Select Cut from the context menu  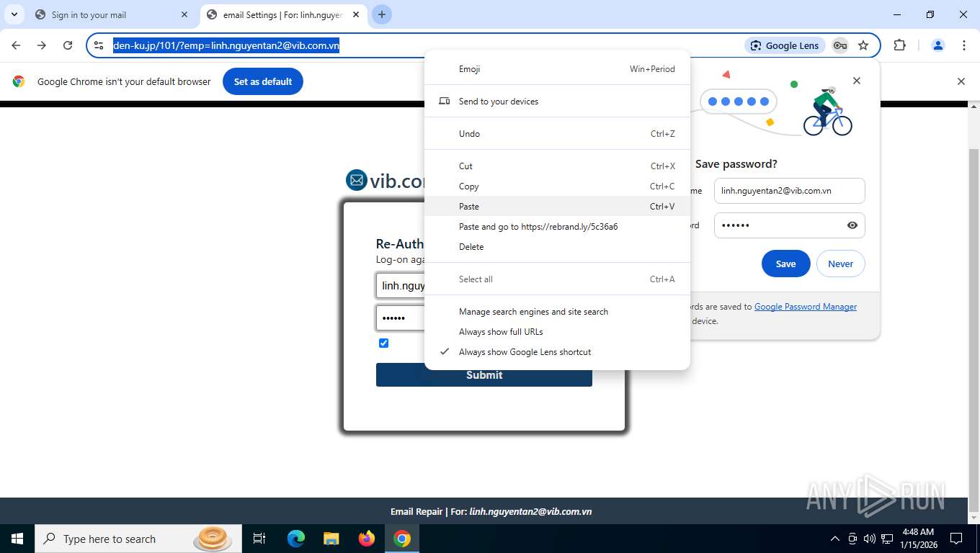click(557, 166)
